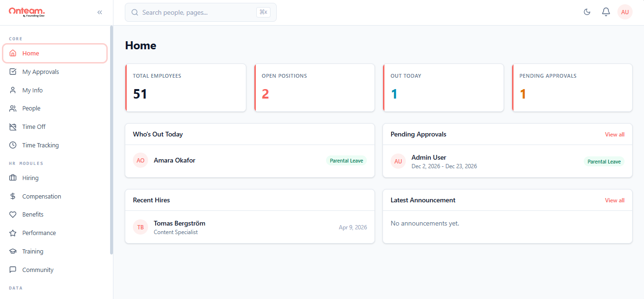This screenshot has height=299, width=644.
Task: Open the Pending Approvals stat card
Action: [572, 88]
